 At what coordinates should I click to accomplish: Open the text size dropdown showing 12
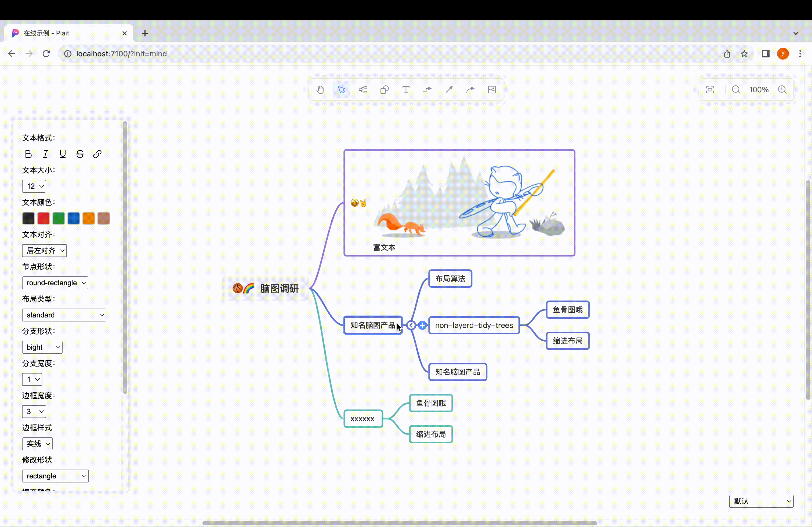tap(34, 186)
